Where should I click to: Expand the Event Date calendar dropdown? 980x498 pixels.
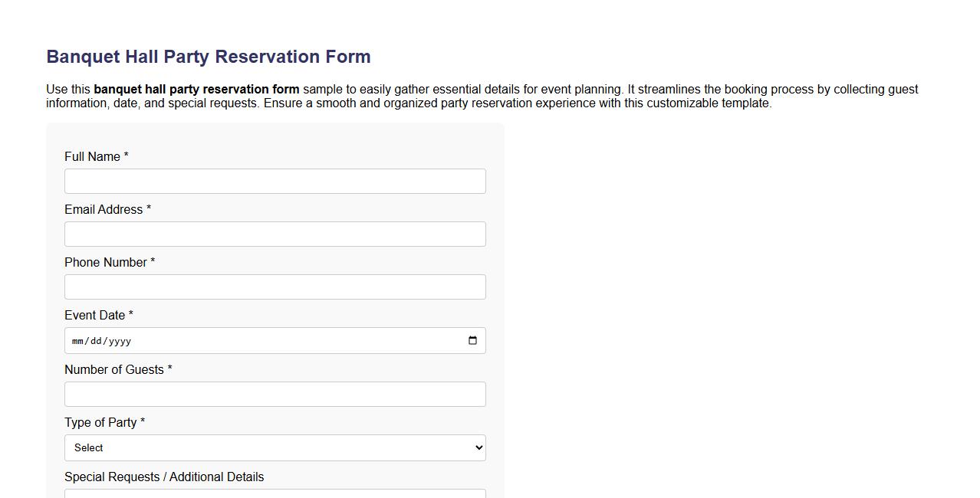click(x=472, y=340)
